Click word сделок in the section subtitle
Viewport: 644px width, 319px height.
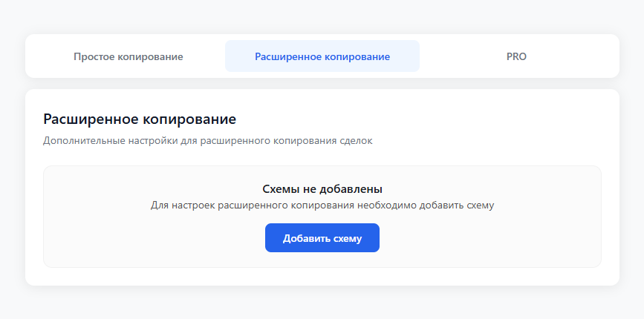355,140
